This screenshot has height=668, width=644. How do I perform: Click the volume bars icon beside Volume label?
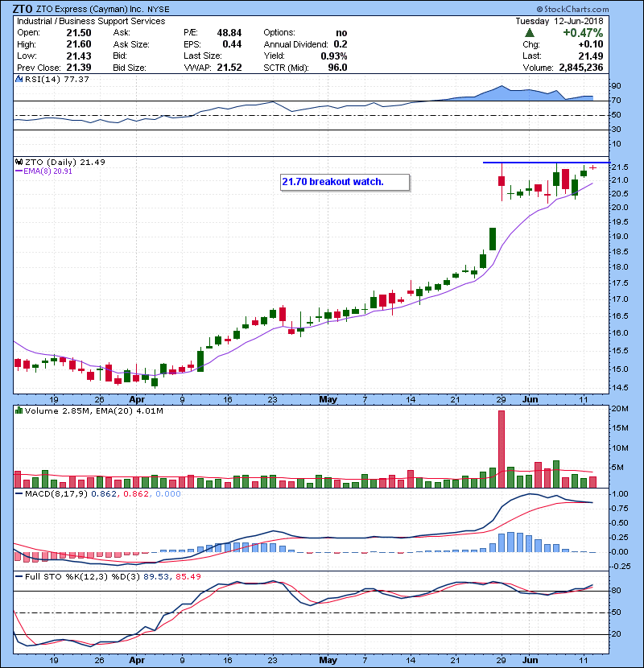tap(19, 410)
